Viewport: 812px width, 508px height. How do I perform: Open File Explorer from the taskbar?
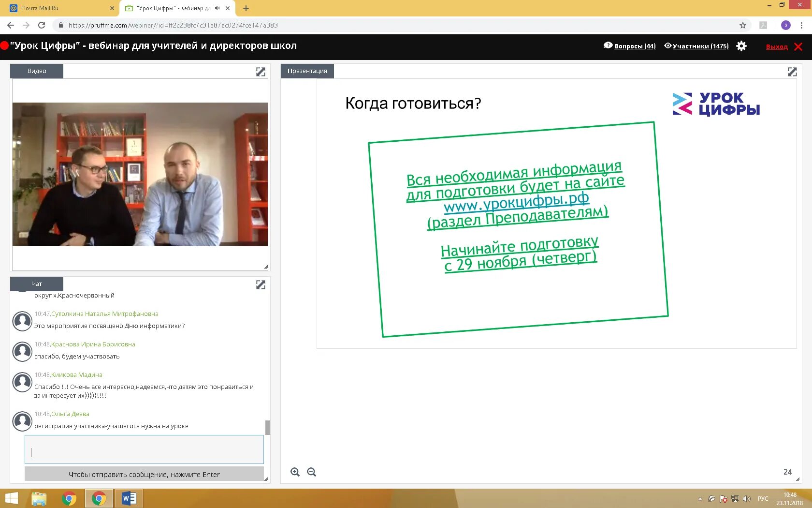coord(39,498)
